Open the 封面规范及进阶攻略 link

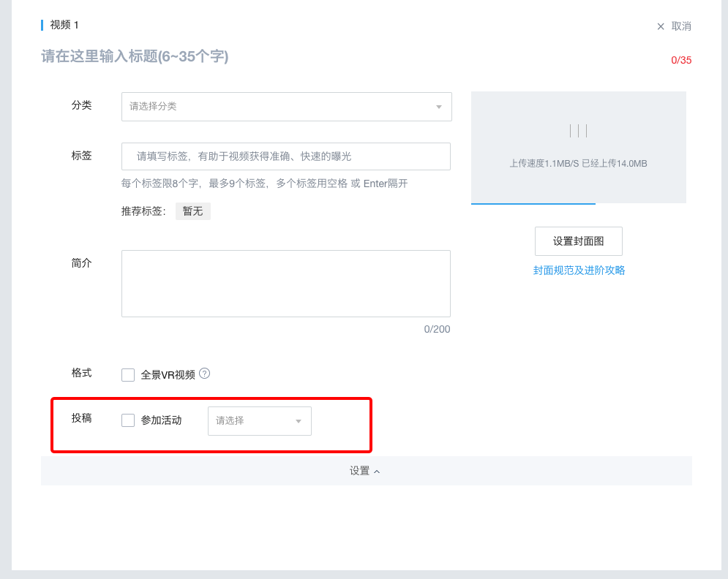[579, 270]
